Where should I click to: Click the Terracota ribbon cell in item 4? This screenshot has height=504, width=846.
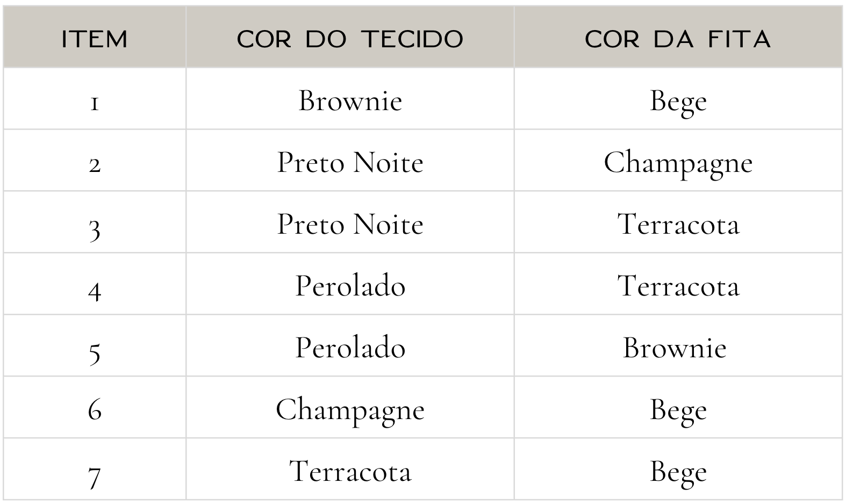coord(678,286)
